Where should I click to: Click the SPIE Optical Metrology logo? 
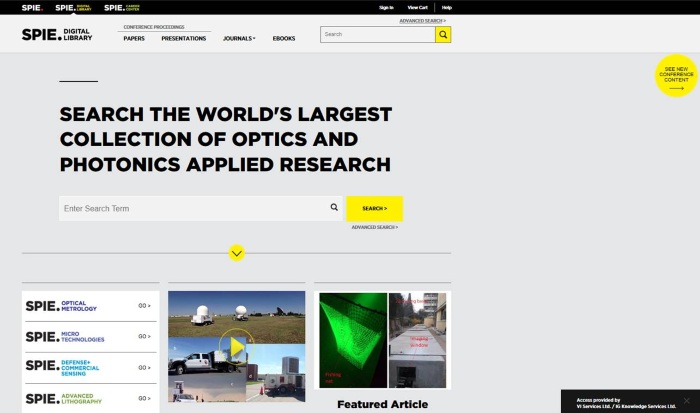61,306
